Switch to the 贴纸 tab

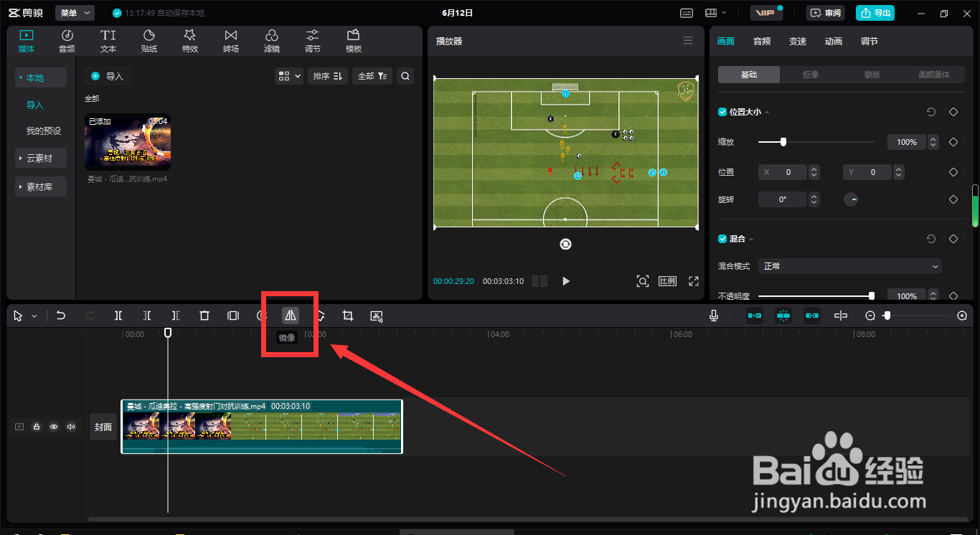tap(149, 41)
